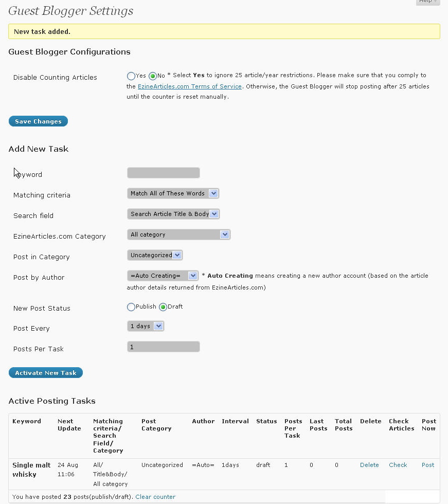Click the Clear counter link

pos(155,497)
